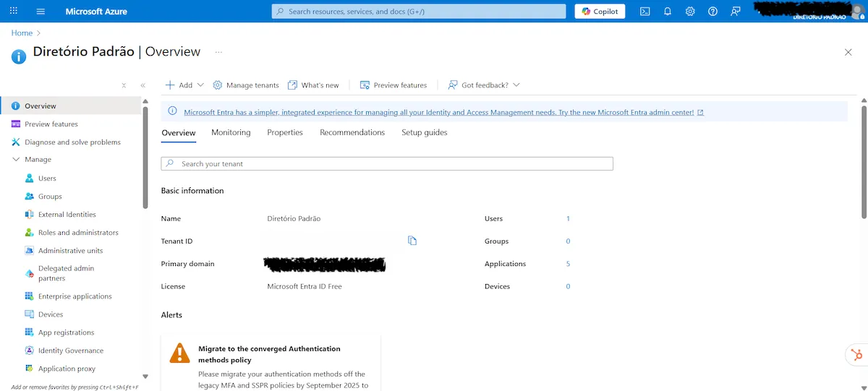Switch to the Monitoring tab

pyautogui.click(x=231, y=132)
